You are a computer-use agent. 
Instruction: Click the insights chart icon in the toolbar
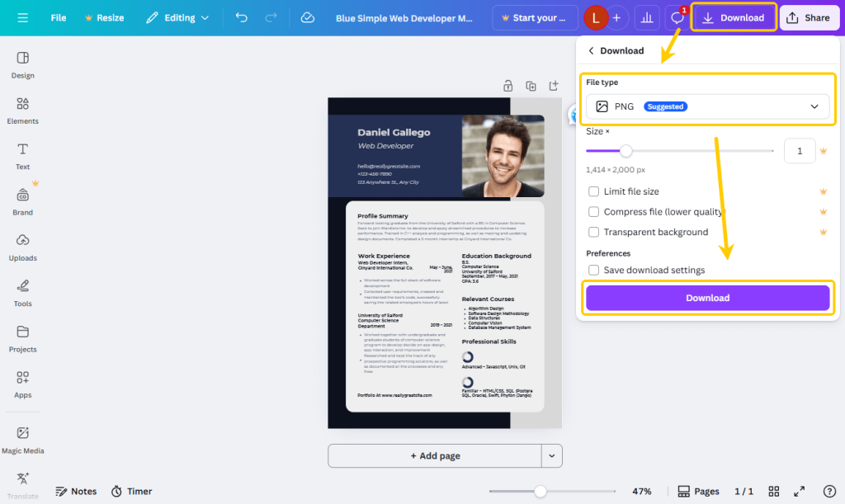coord(647,17)
